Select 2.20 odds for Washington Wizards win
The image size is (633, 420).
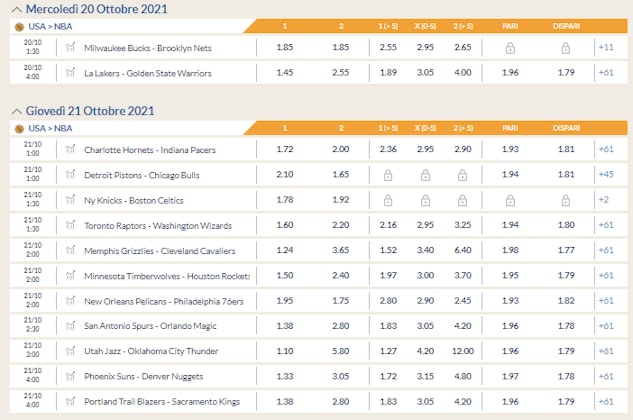pyautogui.click(x=341, y=225)
